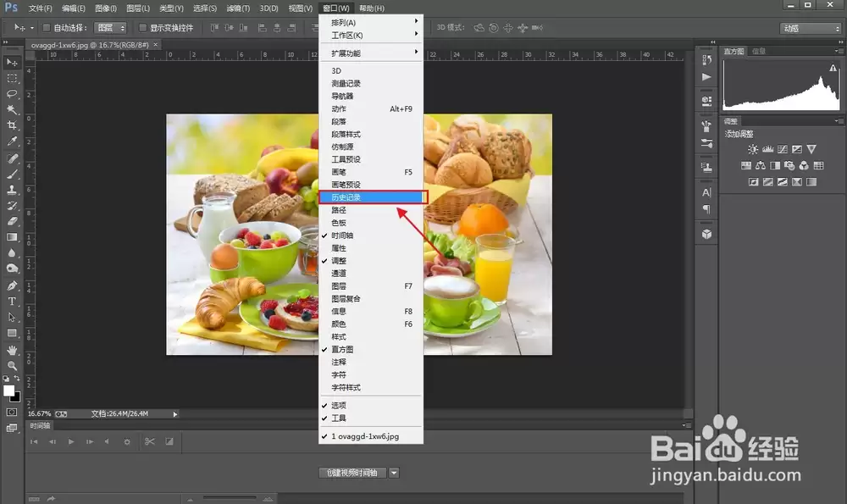This screenshot has width=847, height=504.
Task: Open the Character panel icon in dock
Action: pyautogui.click(x=706, y=192)
